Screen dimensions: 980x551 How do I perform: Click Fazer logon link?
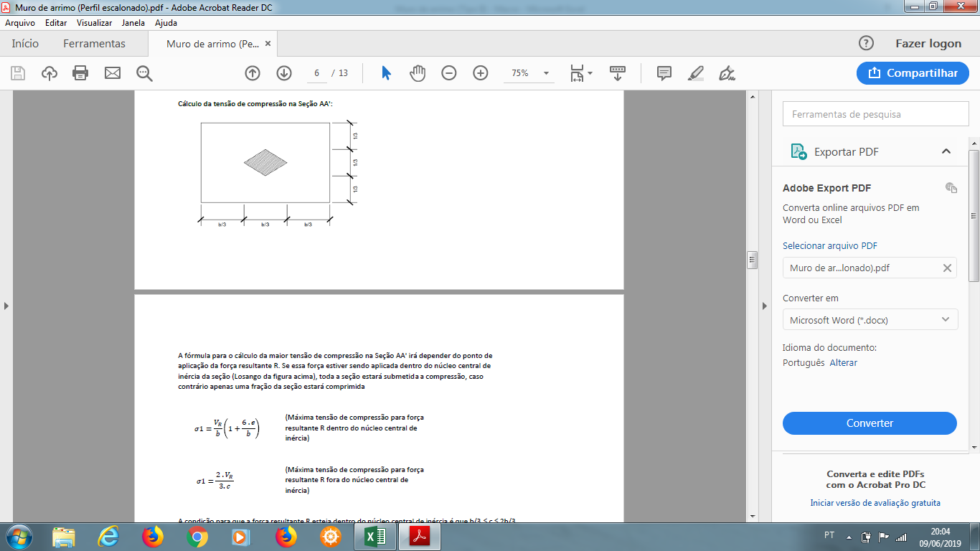928,44
